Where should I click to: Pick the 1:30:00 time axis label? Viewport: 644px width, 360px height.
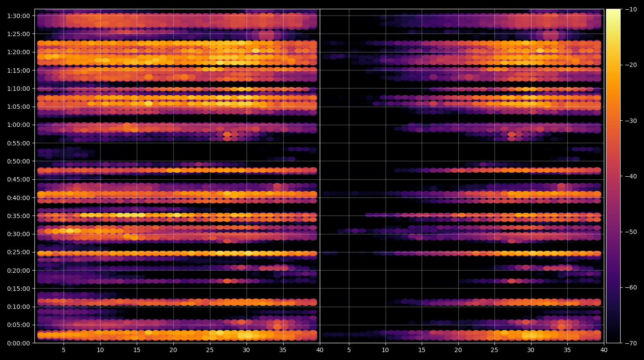19,16
